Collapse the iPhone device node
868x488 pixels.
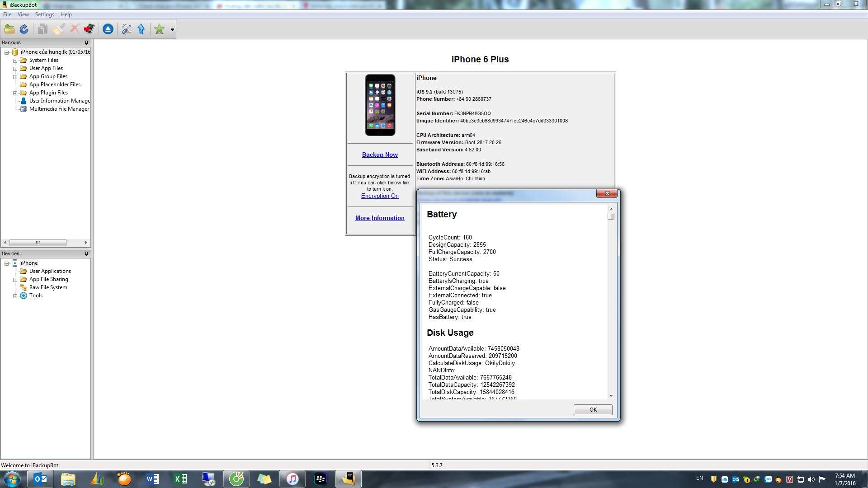tap(7, 263)
